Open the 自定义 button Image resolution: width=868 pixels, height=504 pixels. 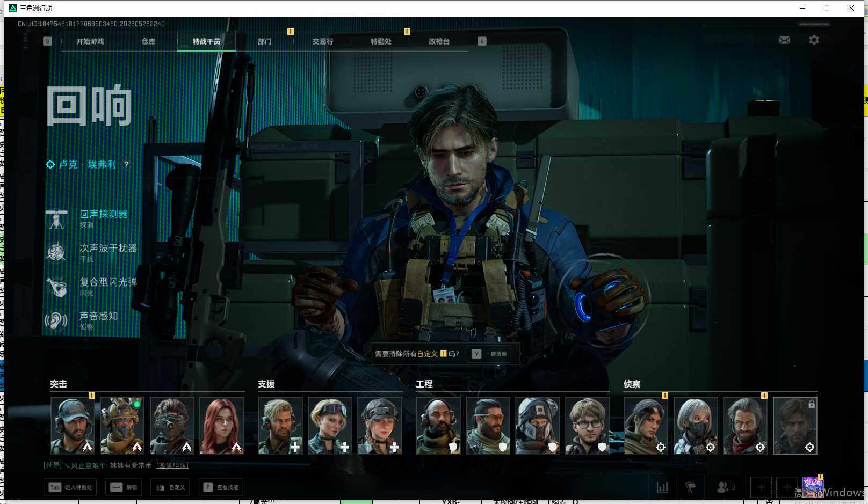coord(170,487)
